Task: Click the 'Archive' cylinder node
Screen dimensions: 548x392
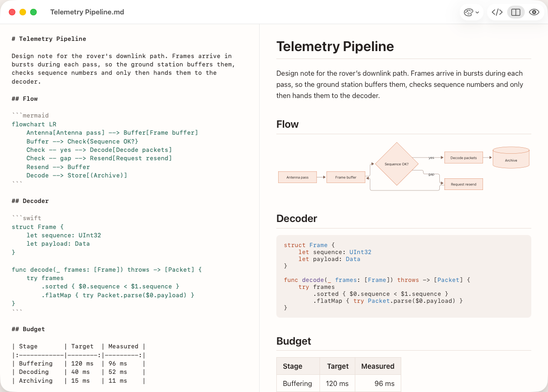Action: click(511, 157)
